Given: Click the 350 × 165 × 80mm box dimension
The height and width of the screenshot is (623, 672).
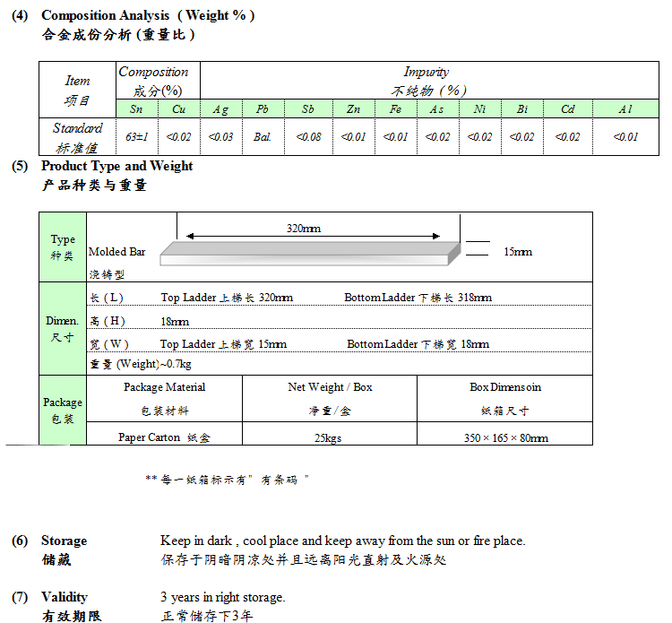Looking at the screenshot, I should pos(505,437).
